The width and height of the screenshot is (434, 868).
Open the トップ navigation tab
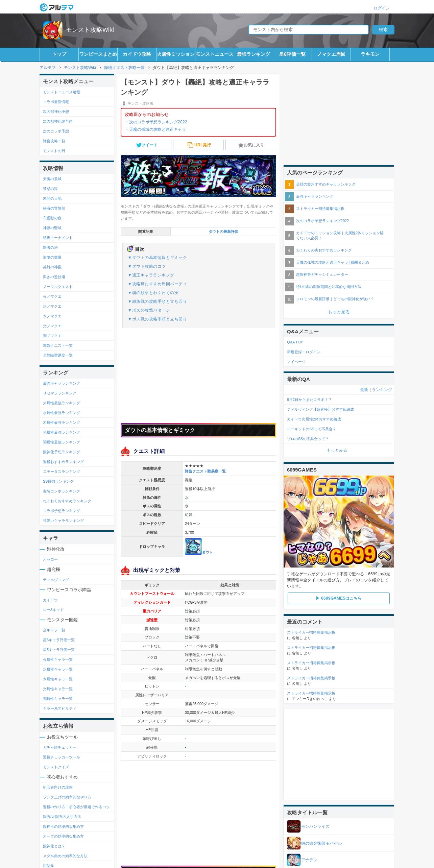(x=59, y=54)
